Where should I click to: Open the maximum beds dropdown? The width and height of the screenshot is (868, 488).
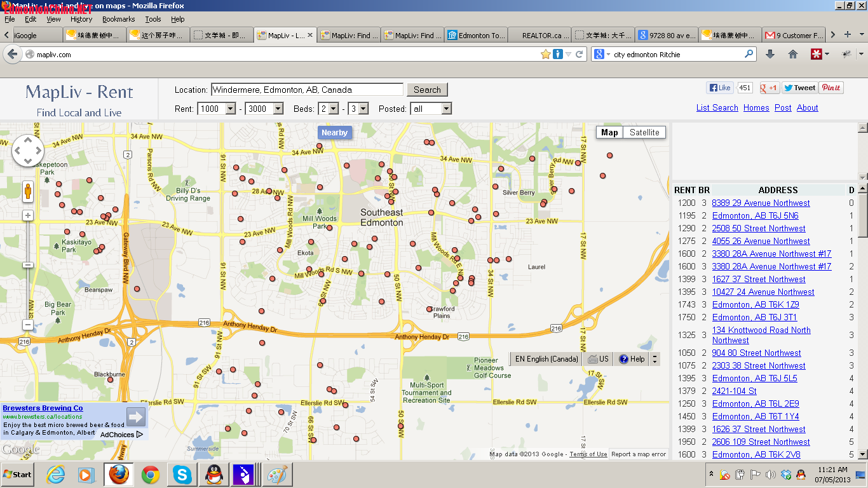pyautogui.click(x=358, y=109)
